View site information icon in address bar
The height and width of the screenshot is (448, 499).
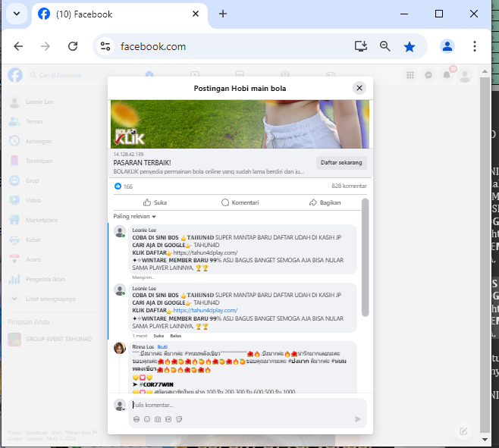[105, 46]
